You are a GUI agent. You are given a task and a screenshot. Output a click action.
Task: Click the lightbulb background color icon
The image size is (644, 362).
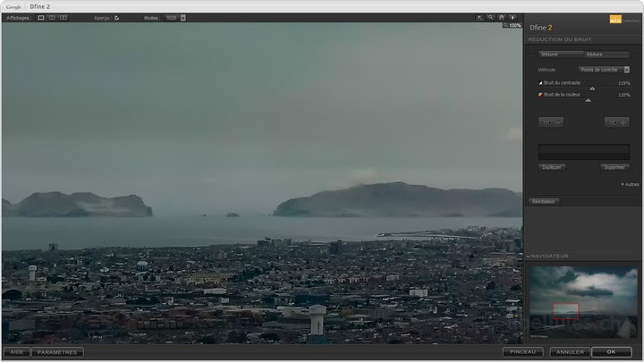click(x=513, y=18)
